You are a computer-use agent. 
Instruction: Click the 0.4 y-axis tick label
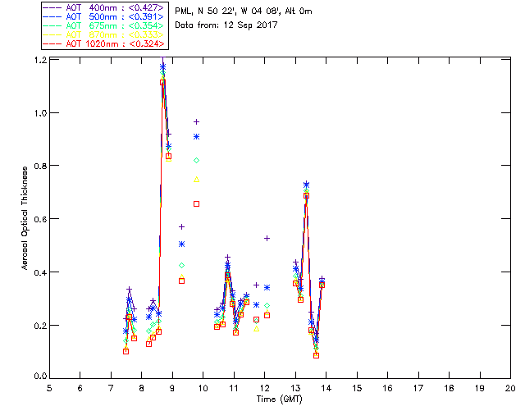point(40,272)
